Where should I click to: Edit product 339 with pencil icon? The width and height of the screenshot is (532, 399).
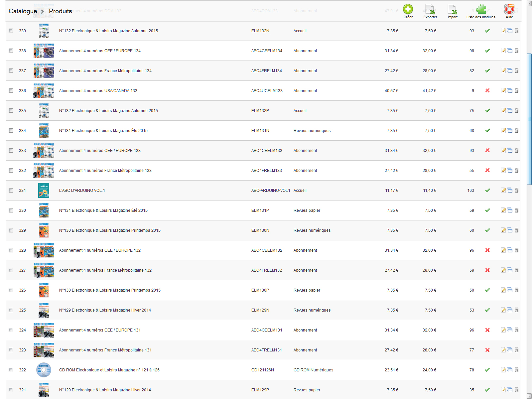503,31
